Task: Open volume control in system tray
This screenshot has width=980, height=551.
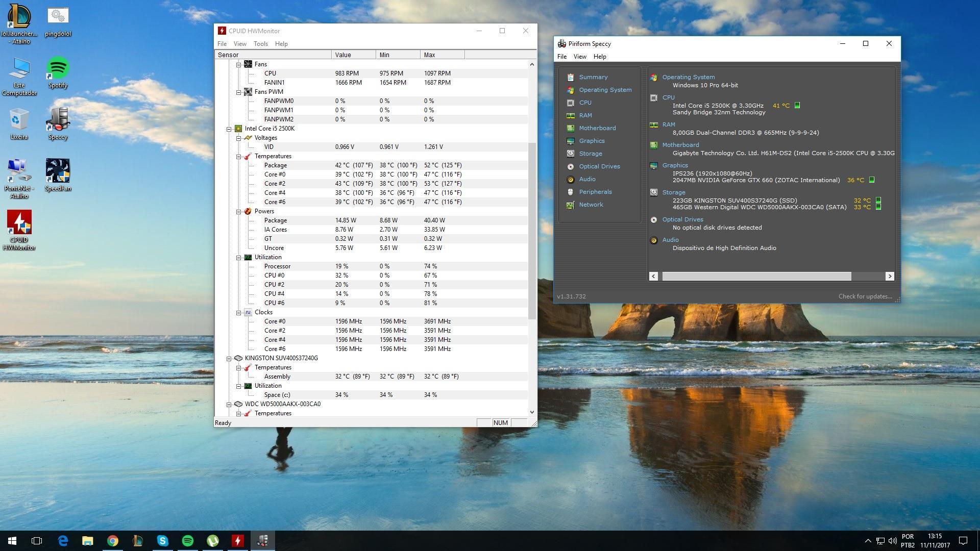Action: 893,541
